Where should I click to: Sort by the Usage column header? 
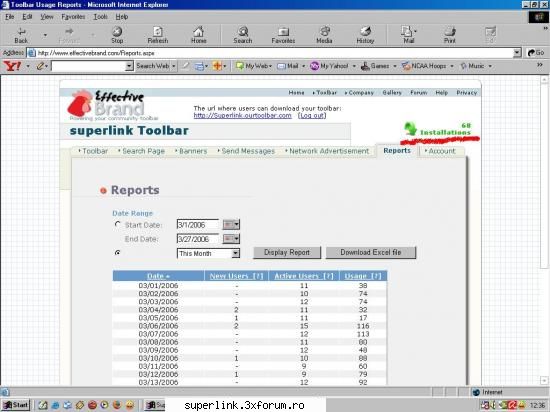[363, 276]
